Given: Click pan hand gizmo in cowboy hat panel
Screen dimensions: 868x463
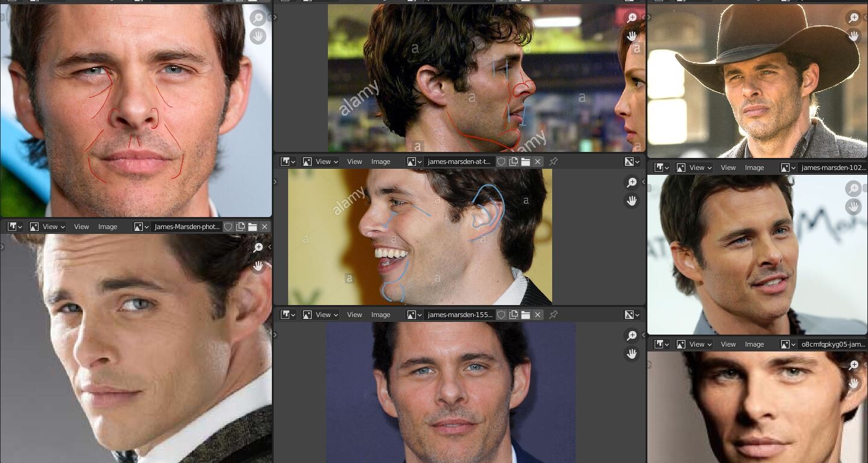Looking at the screenshot, I should pyautogui.click(x=854, y=36).
